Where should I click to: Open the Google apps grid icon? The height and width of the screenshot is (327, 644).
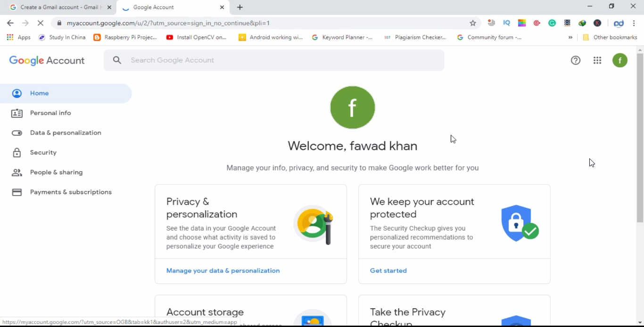(x=597, y=60)
